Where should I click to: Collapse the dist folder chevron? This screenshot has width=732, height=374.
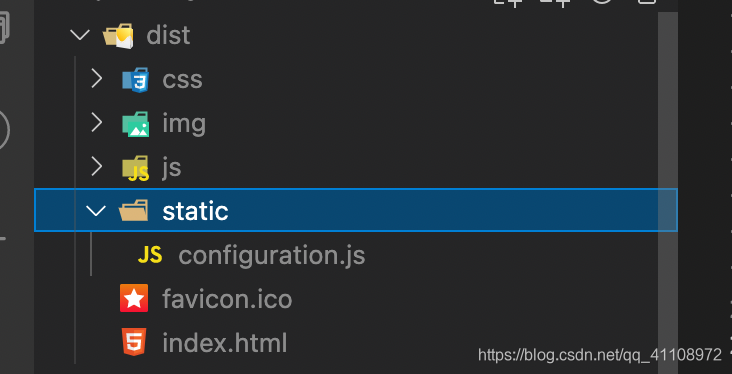click(x=80, y=35)
